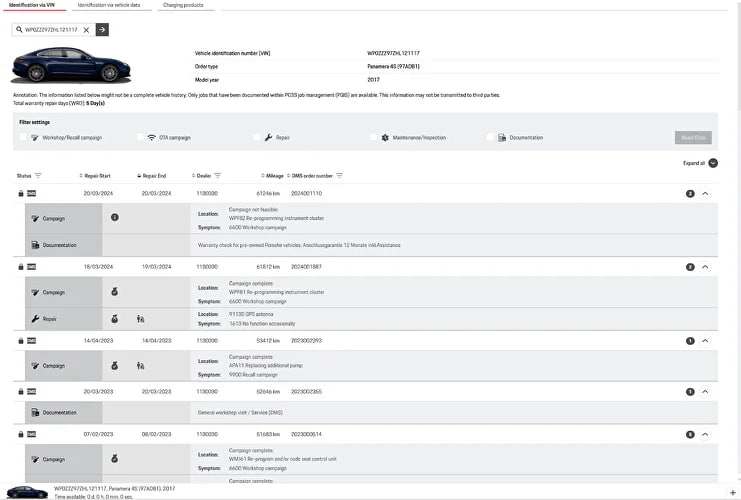Click DMS icon on 07/02/2023 order

click(x=32, y=434)
